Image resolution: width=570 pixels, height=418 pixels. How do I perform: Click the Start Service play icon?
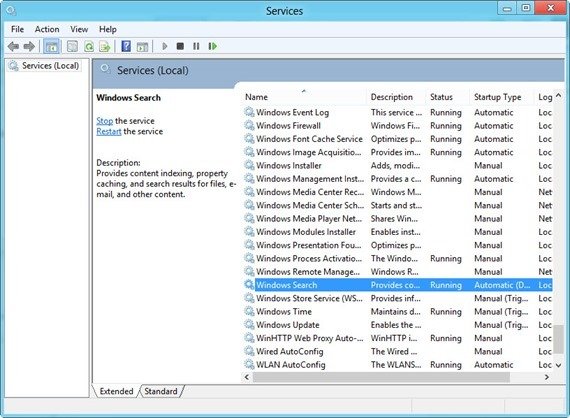(x=165, y=46)
